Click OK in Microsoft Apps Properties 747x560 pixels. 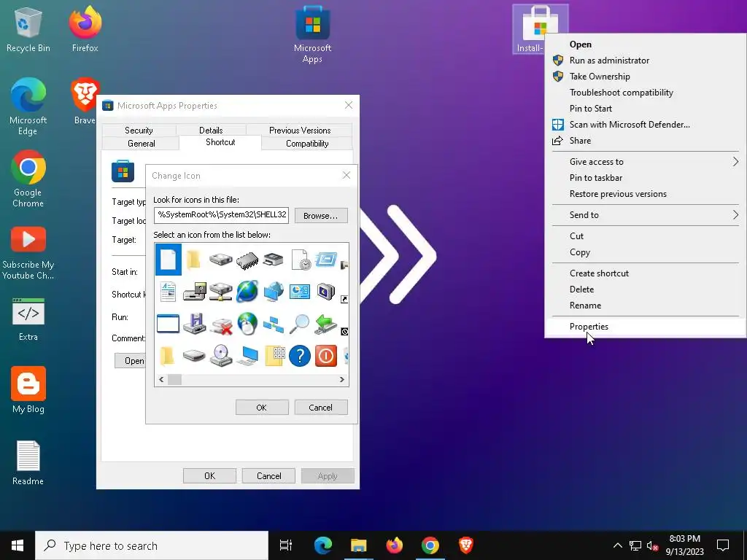pyautogui.click(x=209, y=476)
